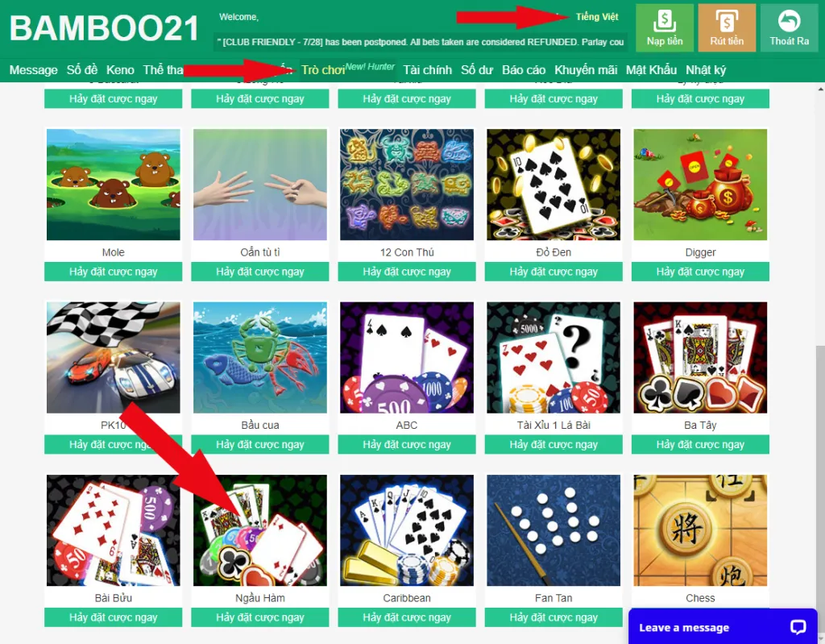This screenshot has height=644, width=825.
Task: Open the Bầu cua crab game image
Action: point(260,358)
